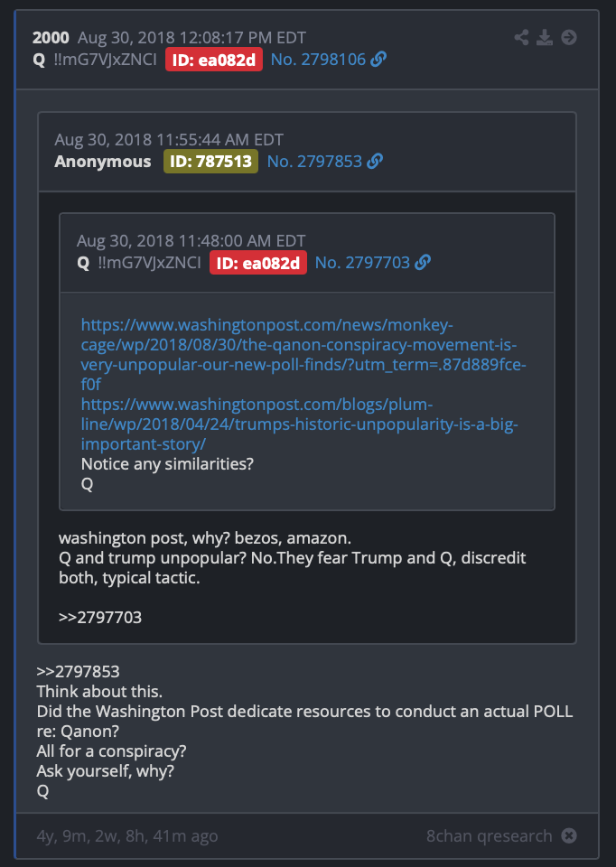Open post number link No. 2798106
This screenshot has height=867, width=616.
[318, 60]
